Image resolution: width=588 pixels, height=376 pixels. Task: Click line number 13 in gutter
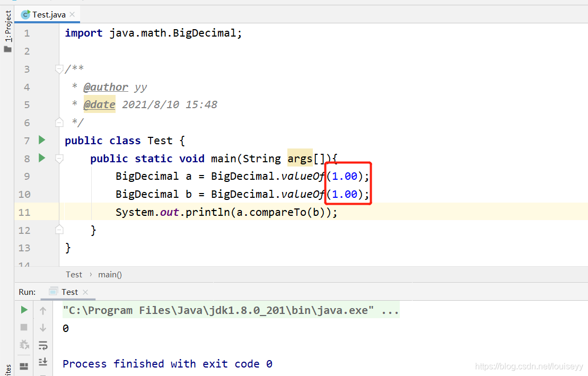point(24,248)
